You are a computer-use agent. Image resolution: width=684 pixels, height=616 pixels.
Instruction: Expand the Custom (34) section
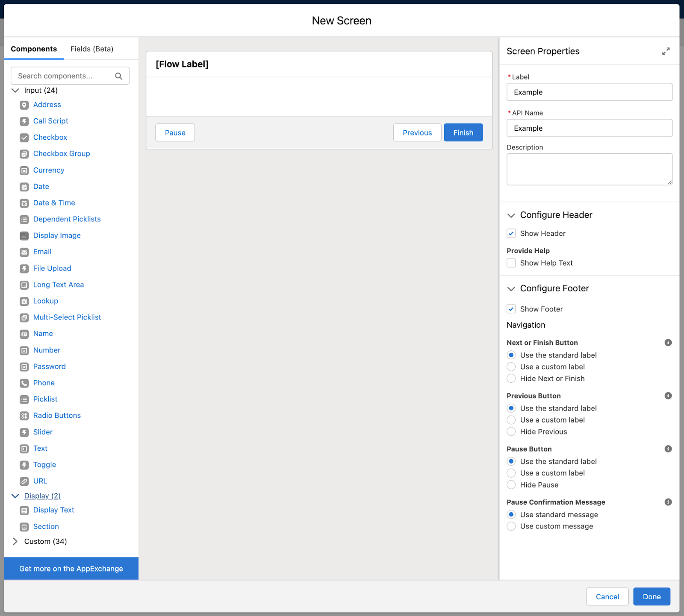(x=15, y=541)
